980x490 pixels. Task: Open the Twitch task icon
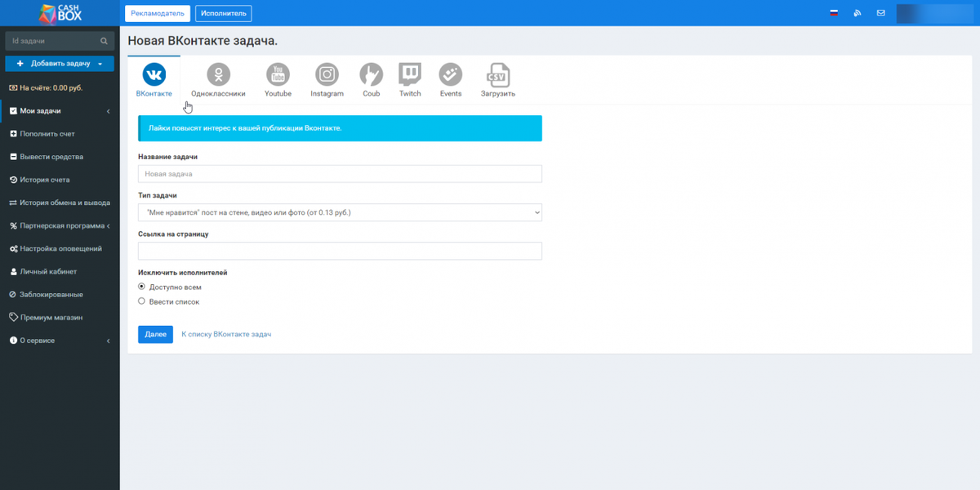click(x=410, y=75)
